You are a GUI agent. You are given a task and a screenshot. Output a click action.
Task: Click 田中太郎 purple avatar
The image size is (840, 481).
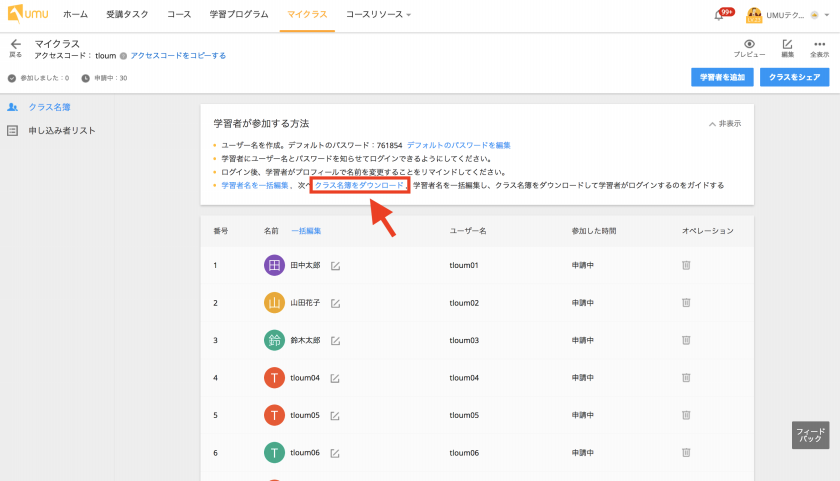(x=274, y=265)
